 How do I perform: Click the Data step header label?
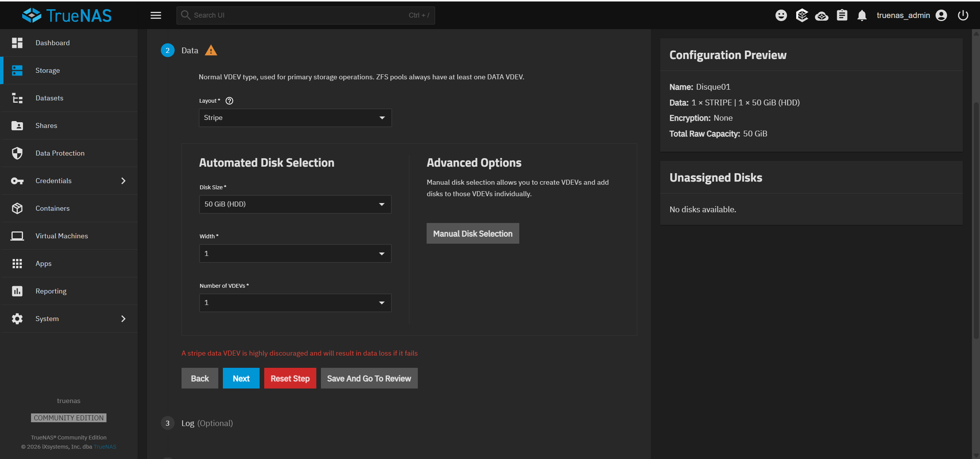[x=190, y=51]
